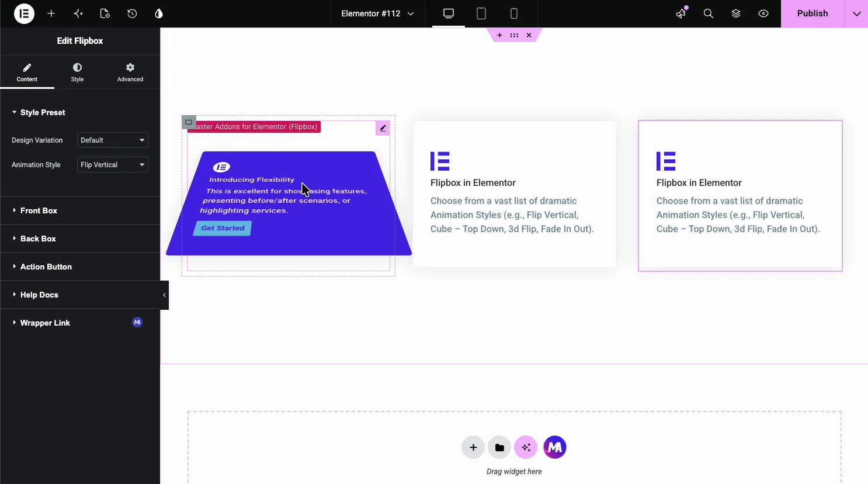Viewport: 868px width, 484px height.
Task: Click the Edit Flipbox panel title
Action: click(80, 41)
